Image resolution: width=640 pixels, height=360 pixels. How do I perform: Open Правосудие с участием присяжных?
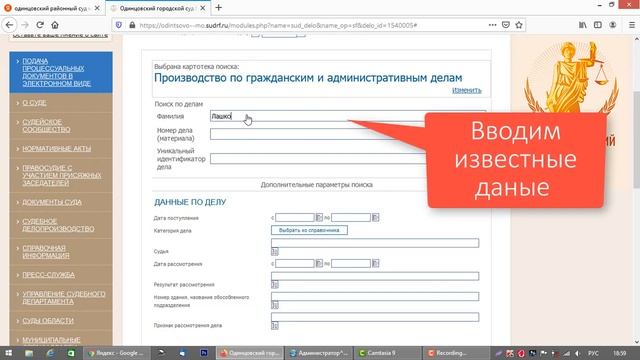[x=61, y=175]
